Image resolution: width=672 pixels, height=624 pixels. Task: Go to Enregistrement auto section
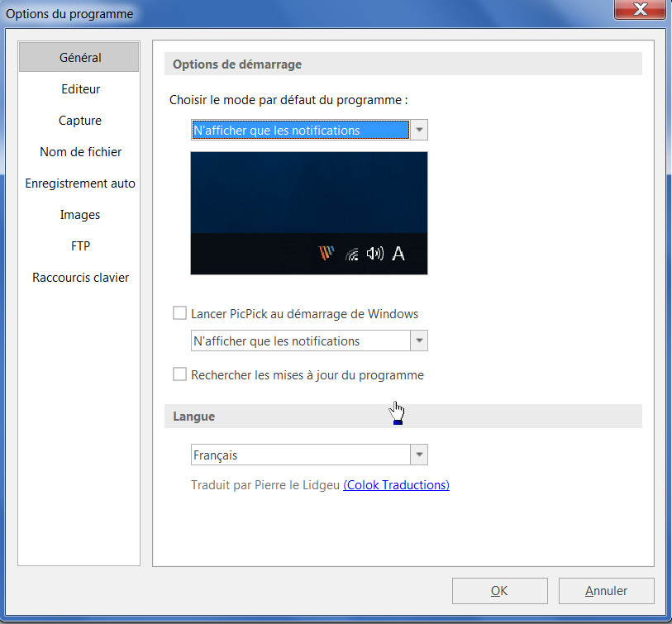pos(80,183)
